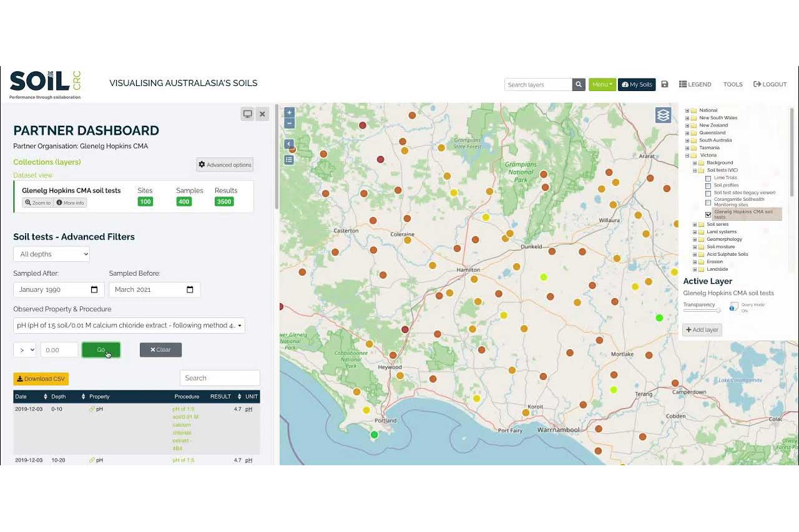Close the Partner Dashboard panel

click(x=262, y=114)
